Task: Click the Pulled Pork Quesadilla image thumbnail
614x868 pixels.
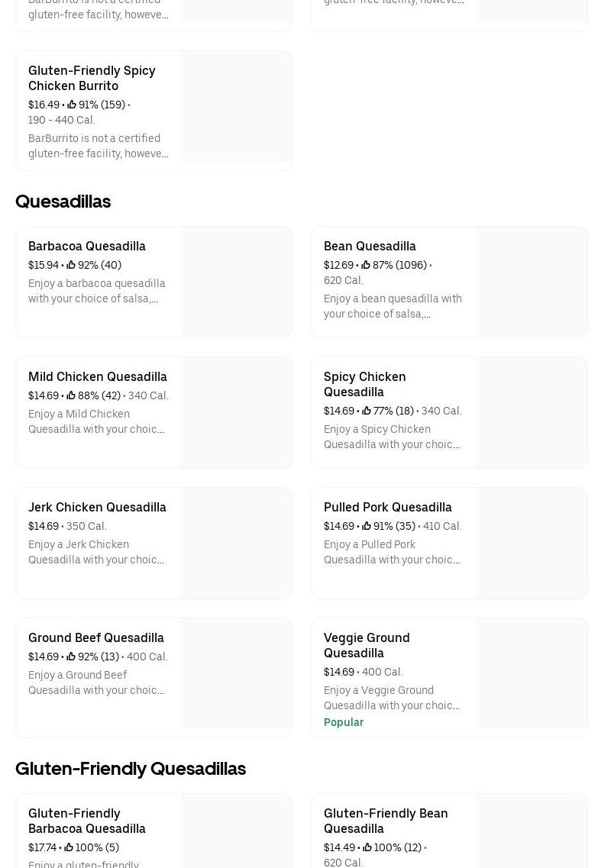Action: [532, 544]
